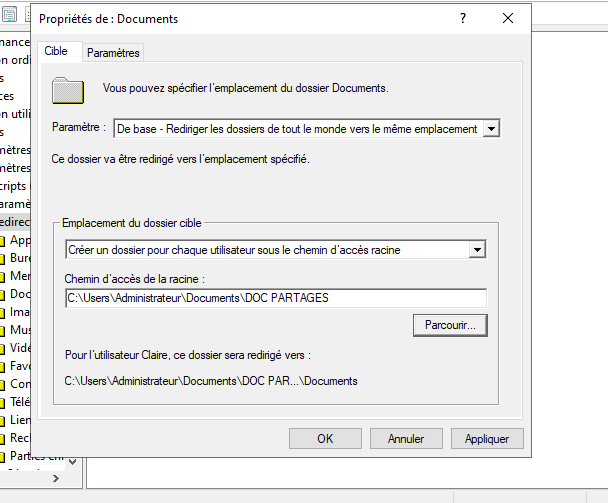Viewport: 608px width, 503px height.
Task: Click the Musique folder icon in tree
Action: click(x=3, y=330)
